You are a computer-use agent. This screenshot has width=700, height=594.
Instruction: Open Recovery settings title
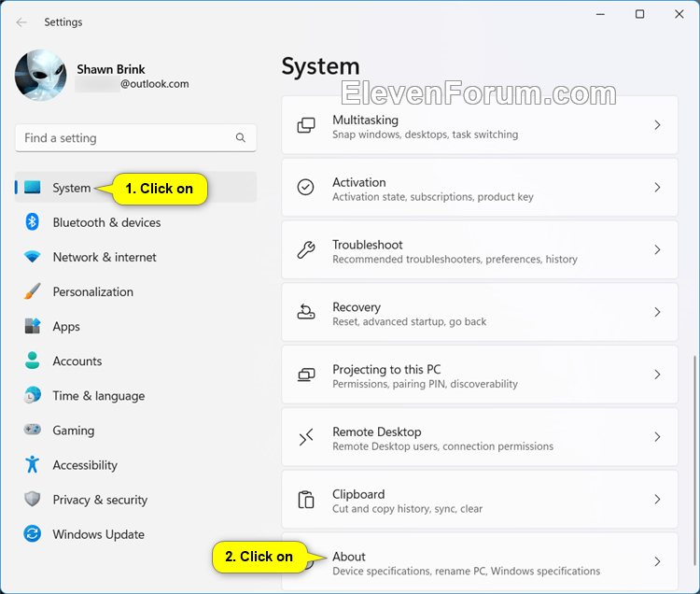click(357, 307)
